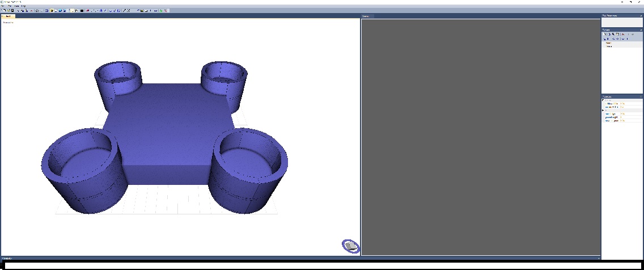Expand the second property group arrow

pyautogui.click(x=603, y=110)
